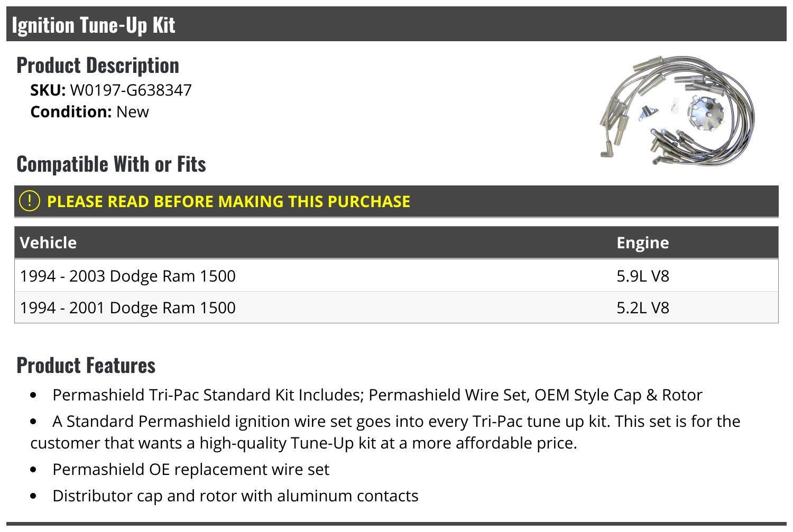Click the Compatible With or Fits heading
Viewport: 793px width, 532px height.
[x=111, y=164]
